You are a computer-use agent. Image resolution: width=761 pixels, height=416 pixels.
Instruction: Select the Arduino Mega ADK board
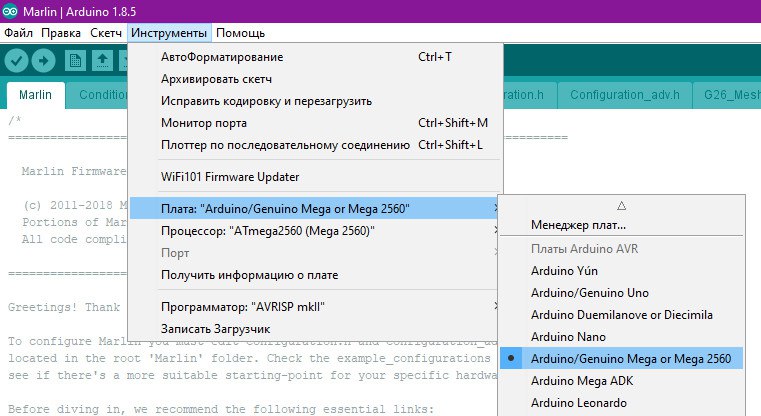tap(621, 381)
